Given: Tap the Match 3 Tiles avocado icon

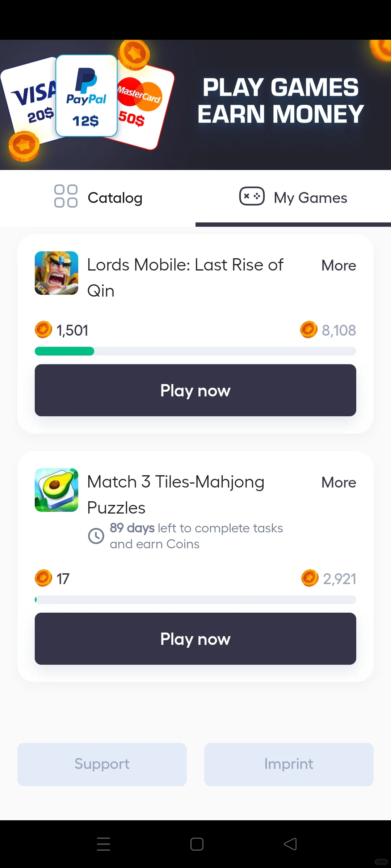Looking at the screenshot, I should click(x=56, y=490).
